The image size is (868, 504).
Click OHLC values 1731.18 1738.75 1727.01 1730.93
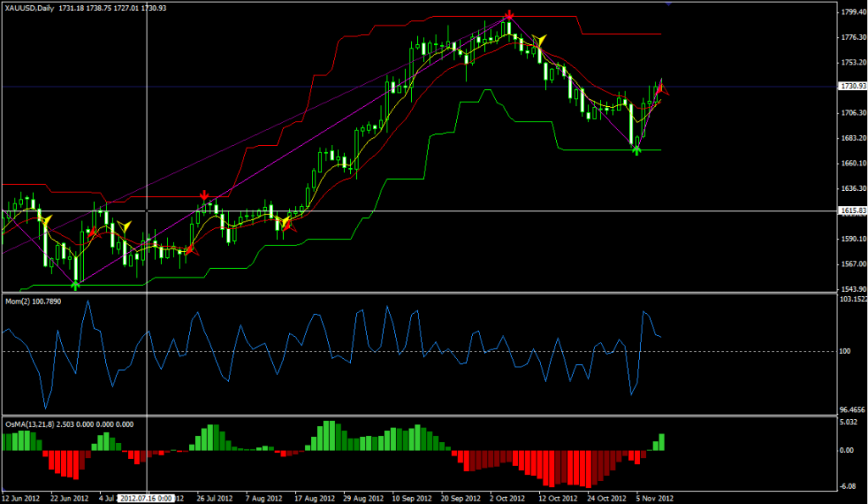point(113,8)
